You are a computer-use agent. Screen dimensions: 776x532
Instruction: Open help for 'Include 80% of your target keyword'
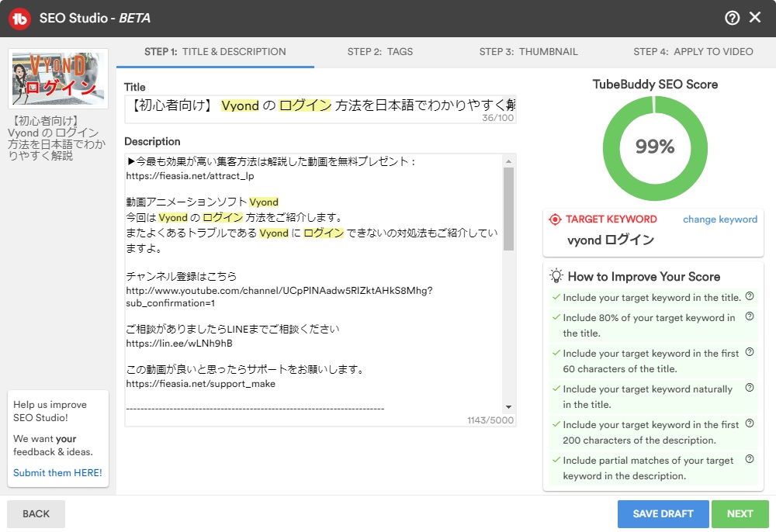click(x=750, y=316)
